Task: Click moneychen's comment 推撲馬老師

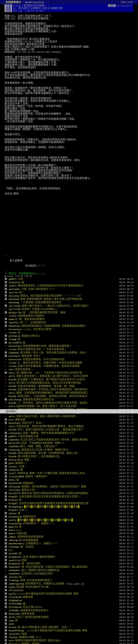Action: [69, 614]
